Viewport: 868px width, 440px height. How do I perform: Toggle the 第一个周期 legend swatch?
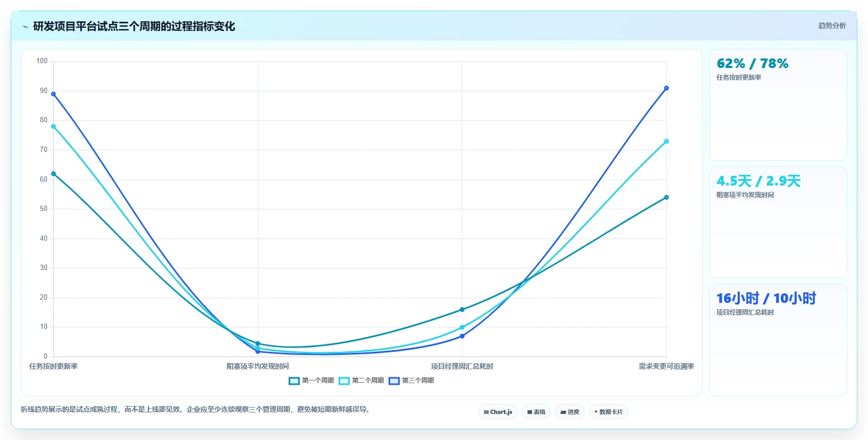[294, 380]
